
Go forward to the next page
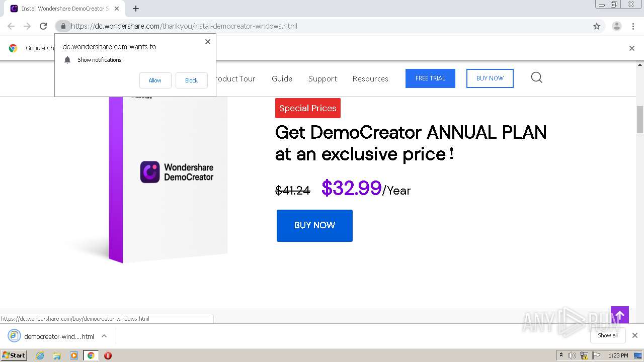pyautogui.click(x=27, y=26)
